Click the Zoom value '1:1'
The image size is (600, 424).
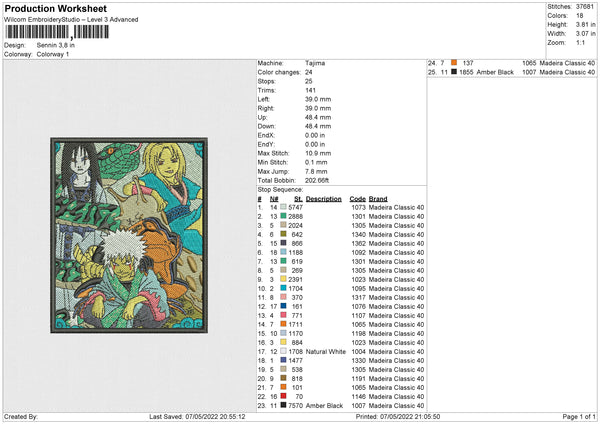580,42
